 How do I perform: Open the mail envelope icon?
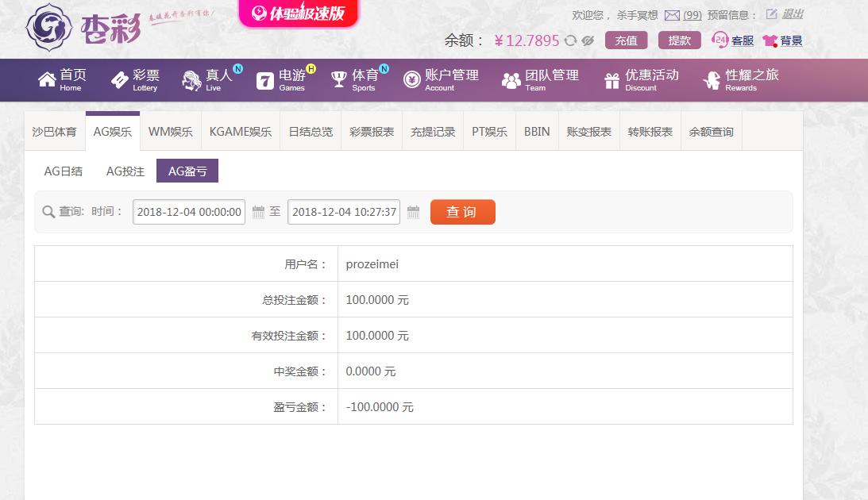pyautogui.click(x=672, y=16)
